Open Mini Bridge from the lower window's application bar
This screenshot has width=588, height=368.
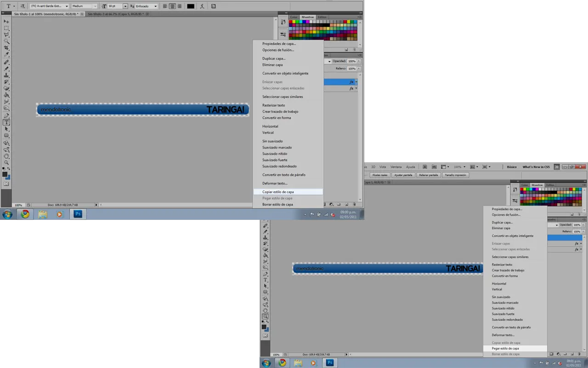pos(434,167)
